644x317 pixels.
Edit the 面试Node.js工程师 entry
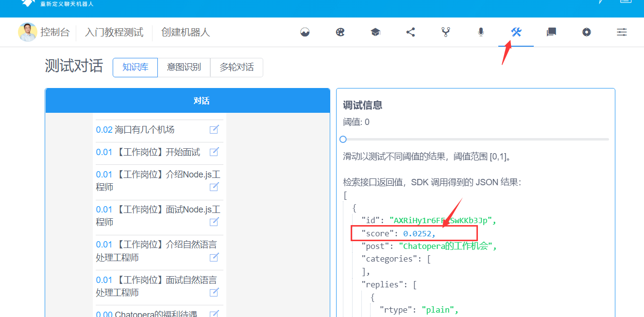214,222
